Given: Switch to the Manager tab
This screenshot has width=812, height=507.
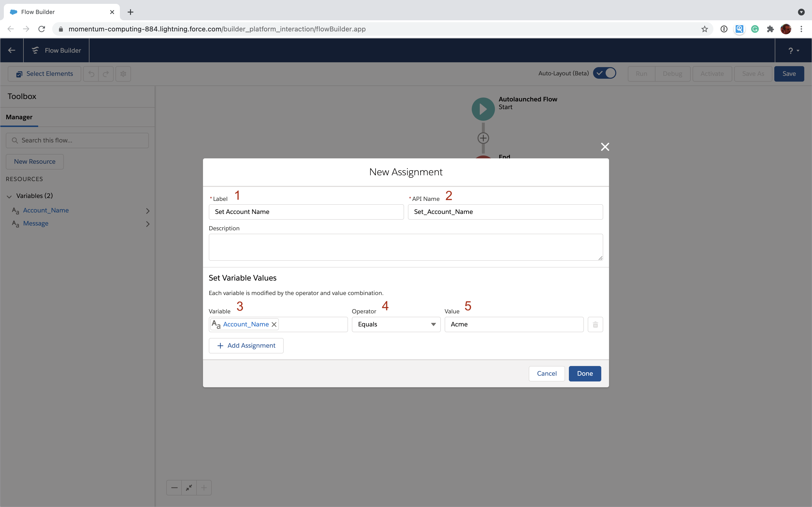Looking at the screenshot, I should (19, 117).
